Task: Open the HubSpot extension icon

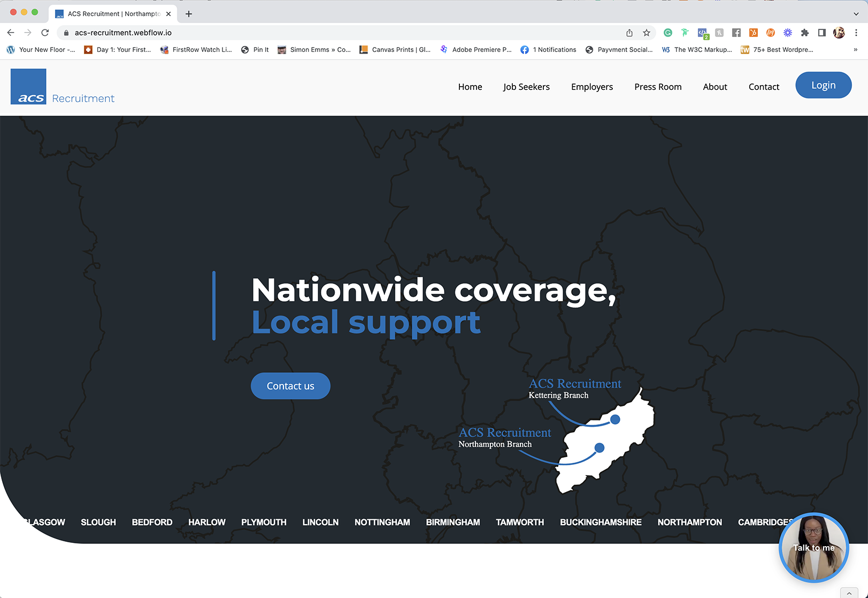Action: [x=754, y=33]
